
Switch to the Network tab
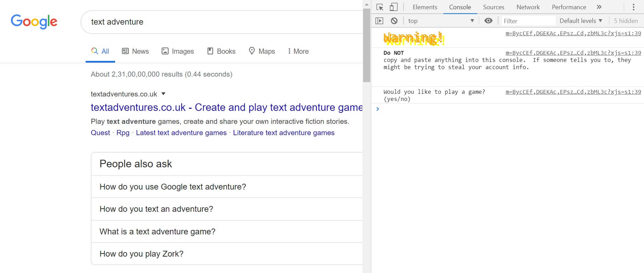coord(528,7)
